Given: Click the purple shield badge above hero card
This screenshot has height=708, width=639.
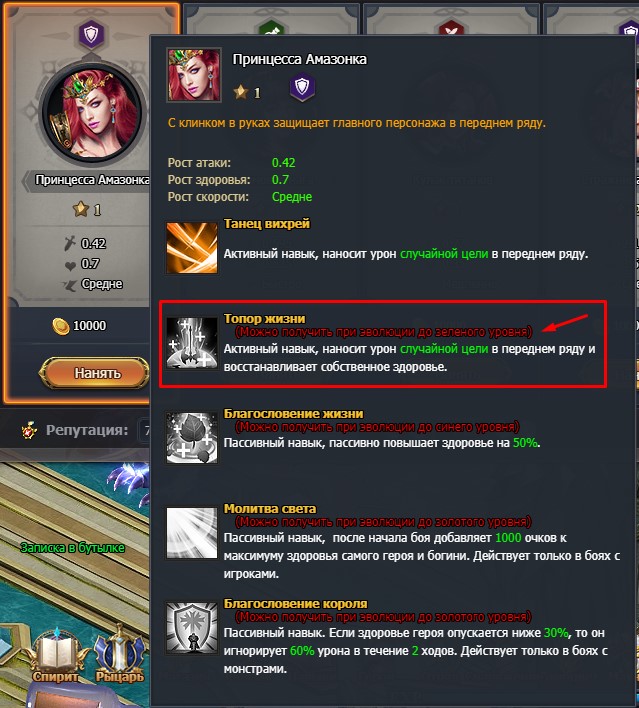Looking at the screenshot, I should pos(91,34).
